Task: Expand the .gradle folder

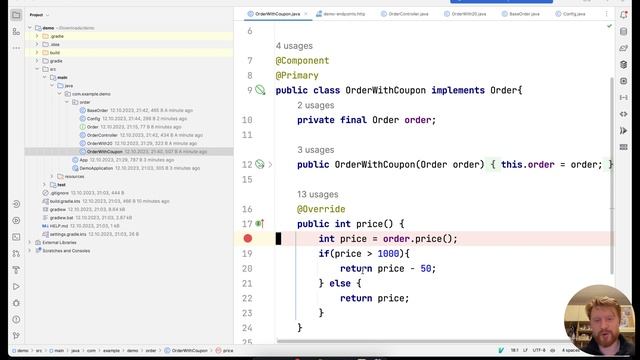Action: coord(37,36)
